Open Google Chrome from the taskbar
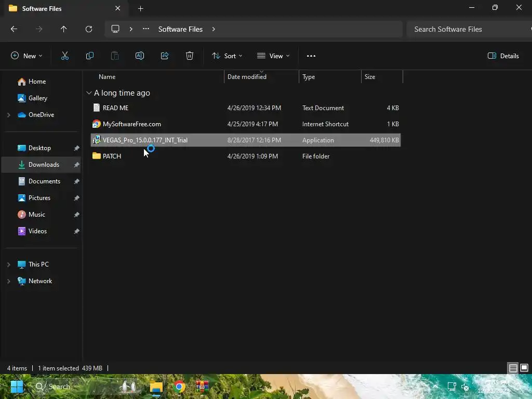 [x=179, y=387]
